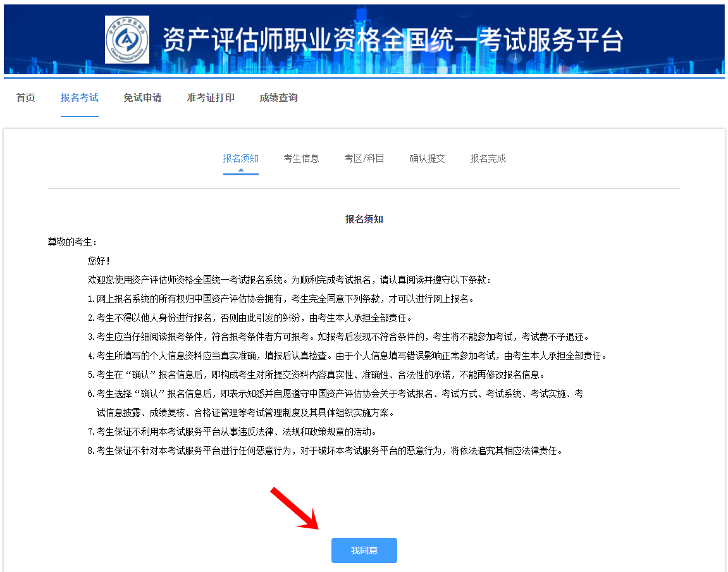The image size is (728, 572).
Task: Click the platform title in the banner
Action: pyautogui.click(x=391, y=40)
